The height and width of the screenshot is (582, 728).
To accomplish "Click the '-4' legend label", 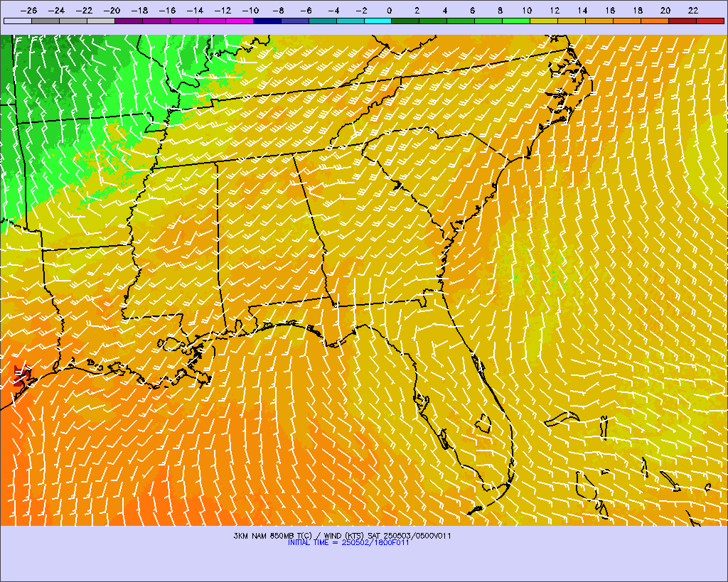I will (x=334, y=10).
